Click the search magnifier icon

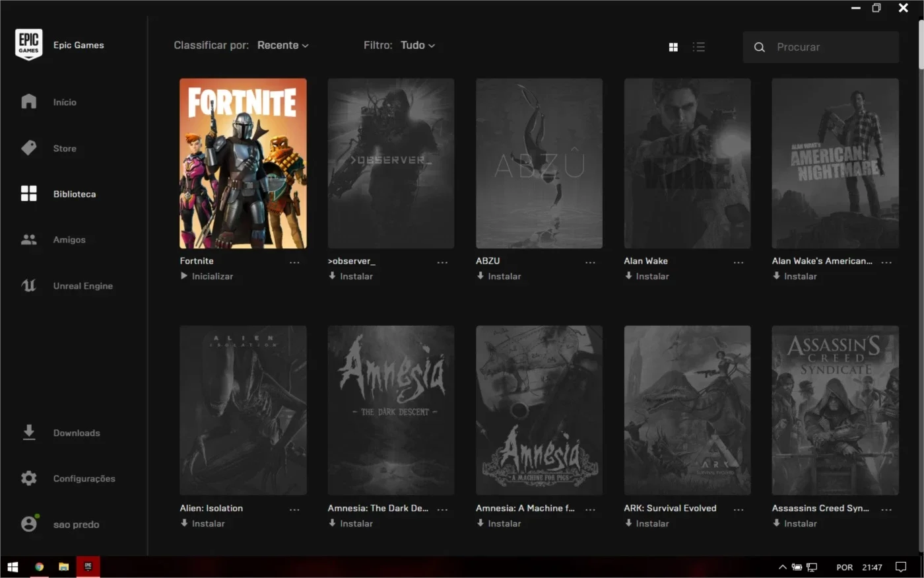tap(760, 47)
